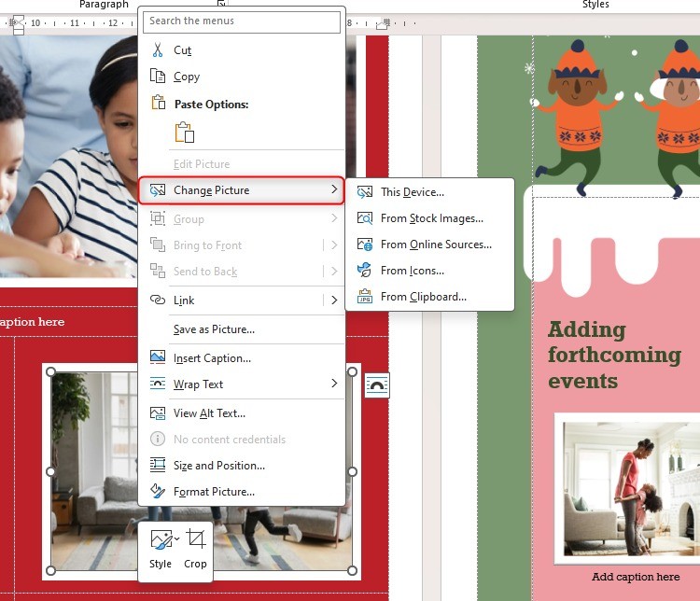This screenshot has width=700, height=601.
Task: Click the top-left picture resize handle
Action: (50, 372)
